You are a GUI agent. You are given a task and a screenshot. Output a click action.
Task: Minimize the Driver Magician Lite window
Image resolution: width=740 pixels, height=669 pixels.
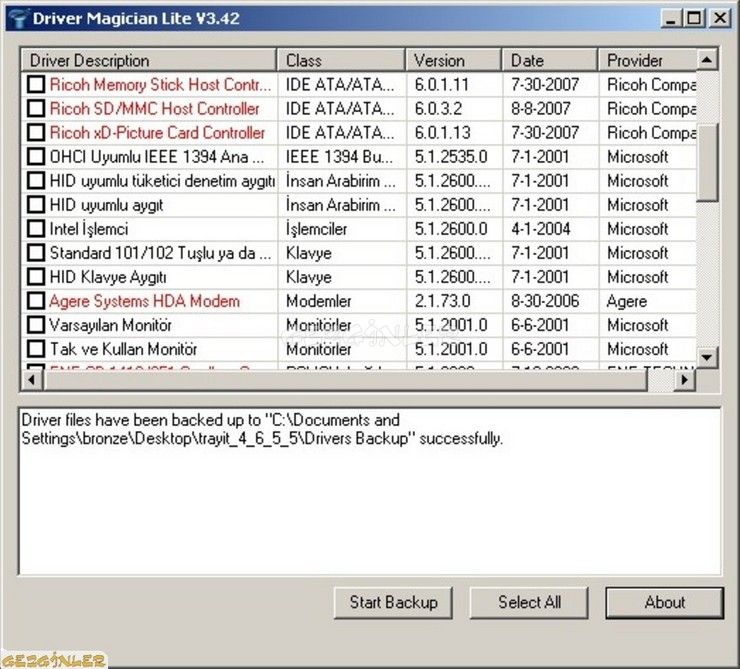point(670,18)
